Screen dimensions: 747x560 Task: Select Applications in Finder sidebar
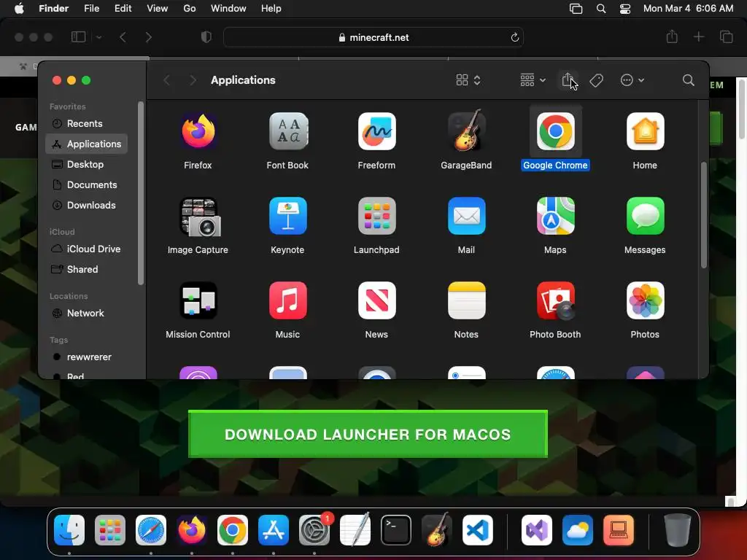[x=86, y=144]
